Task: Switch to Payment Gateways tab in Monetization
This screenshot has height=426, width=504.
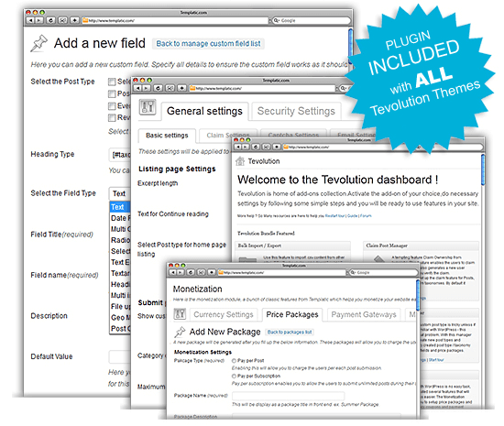Action: tap(364, 314)
